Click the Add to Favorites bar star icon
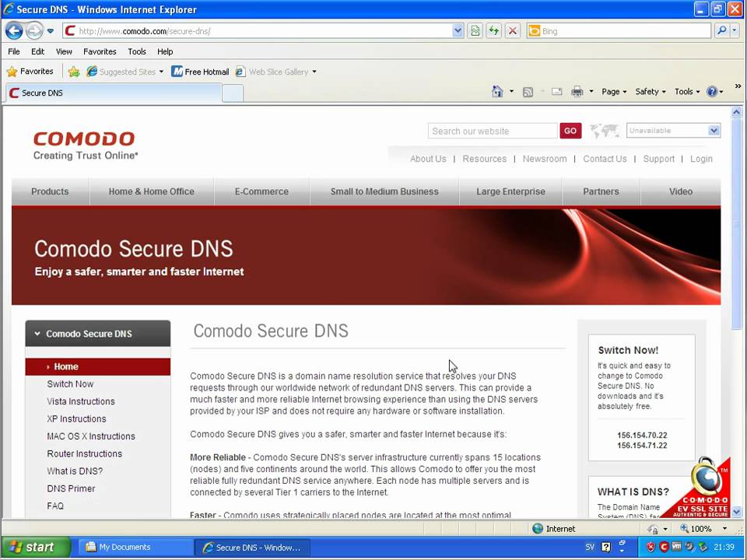This screenshot has width=747, height=560. tap(74, 72)
